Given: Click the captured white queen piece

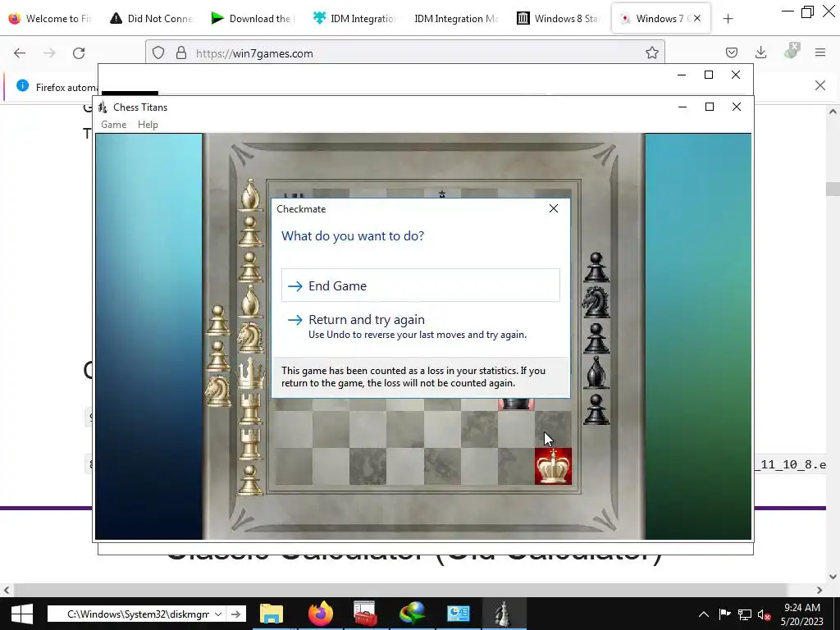Looking at the screenshot, I should 251,372.
